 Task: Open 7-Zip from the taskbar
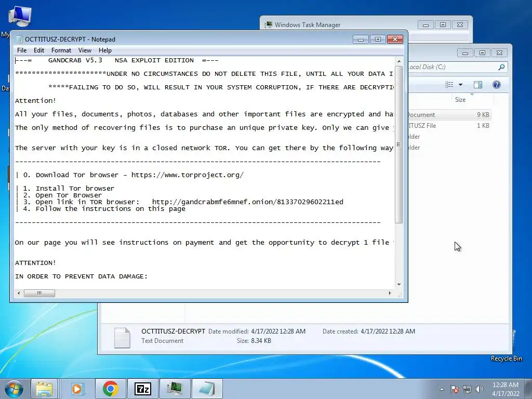pos(142,389)
